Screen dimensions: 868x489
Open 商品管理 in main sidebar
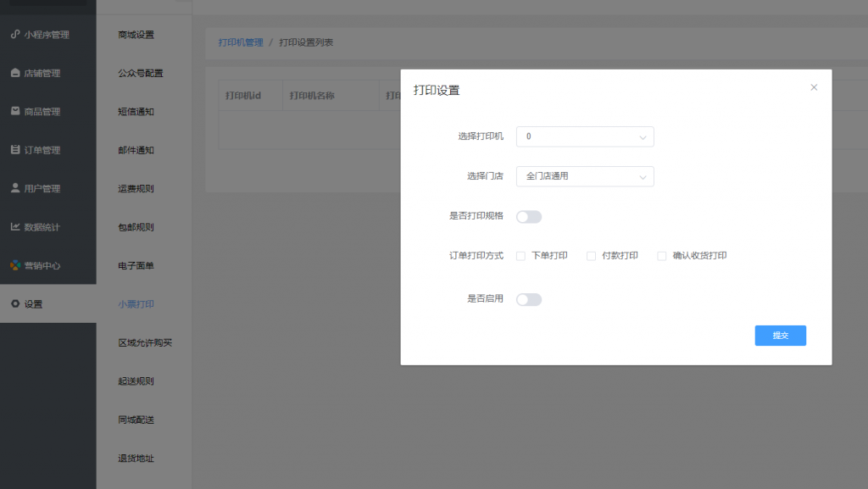coord(48,111)
